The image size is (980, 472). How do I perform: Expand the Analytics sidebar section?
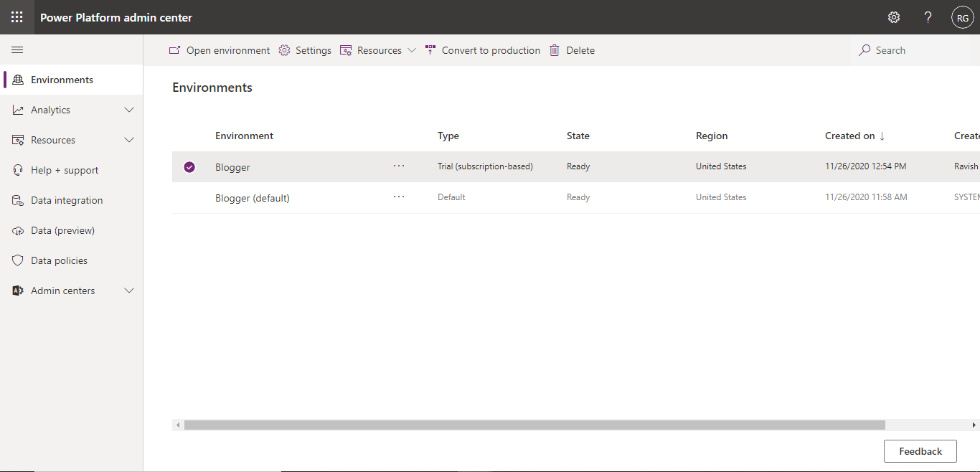coord(128,109)
